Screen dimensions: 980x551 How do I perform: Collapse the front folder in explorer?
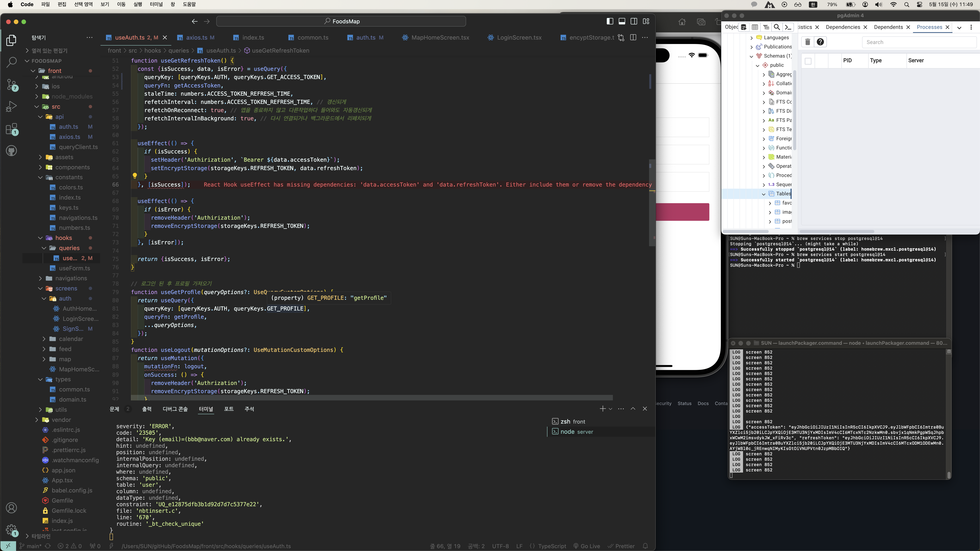click(33, 71)
